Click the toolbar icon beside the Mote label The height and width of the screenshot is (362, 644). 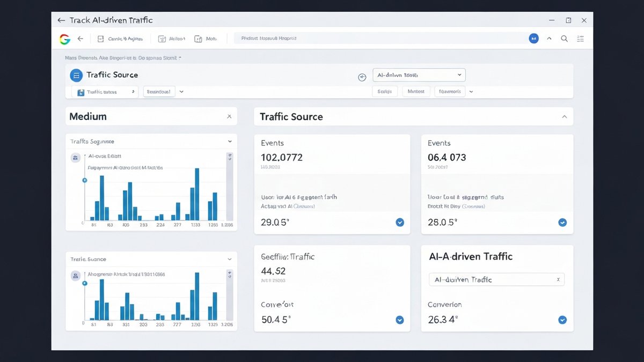click(198, 39)
